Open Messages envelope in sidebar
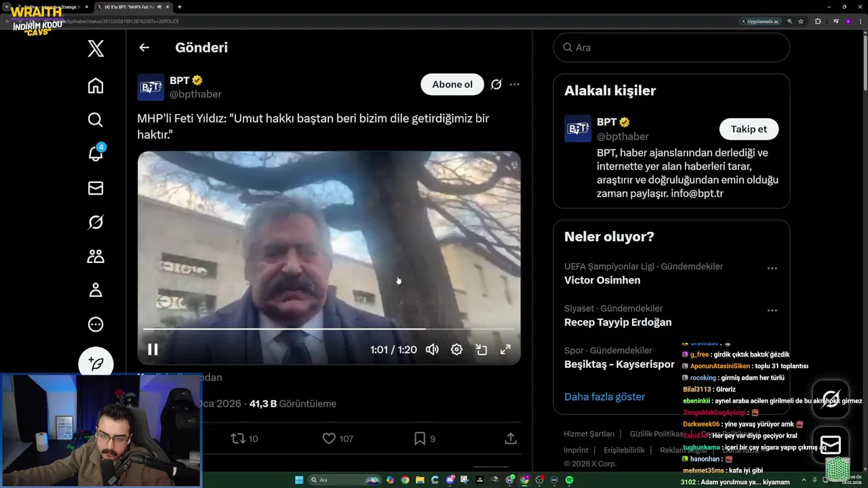868x488 pixels. point(96,188)
